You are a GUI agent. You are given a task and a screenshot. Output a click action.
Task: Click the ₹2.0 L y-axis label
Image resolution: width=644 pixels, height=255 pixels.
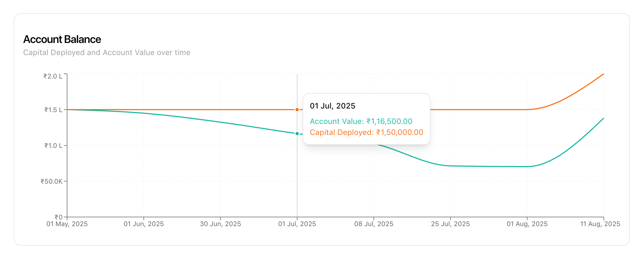click(x=53, y=76)
